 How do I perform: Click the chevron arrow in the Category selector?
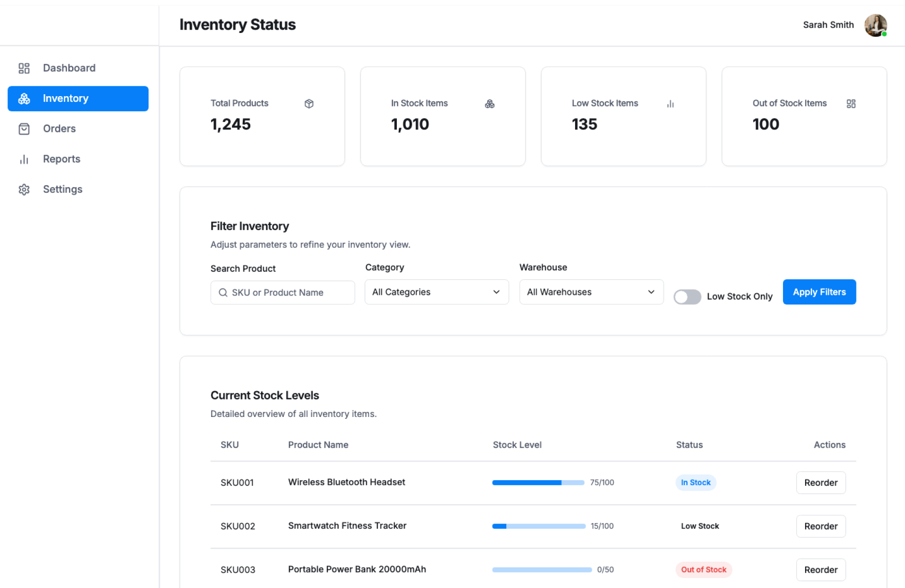(x=496, y=292)
